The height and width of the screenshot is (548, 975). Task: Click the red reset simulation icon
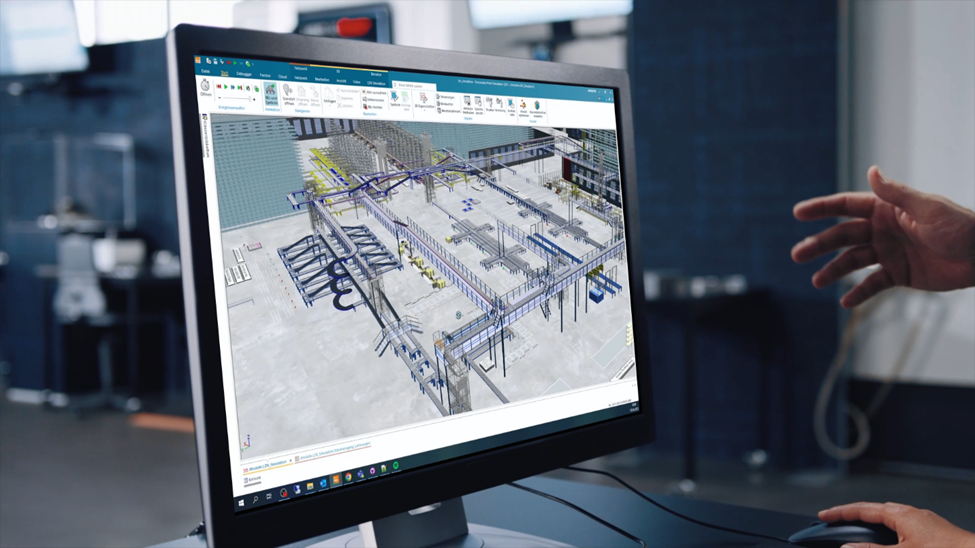[x=219, y=88]
